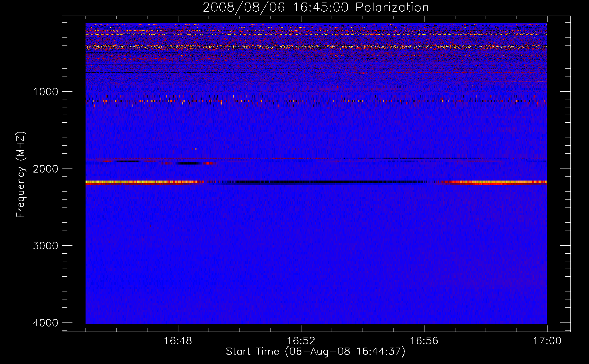
Task: Click the plot title '2008/08/06 16:45:00 Polarization'
Action: pyautogui.click(x=316, y=7)
